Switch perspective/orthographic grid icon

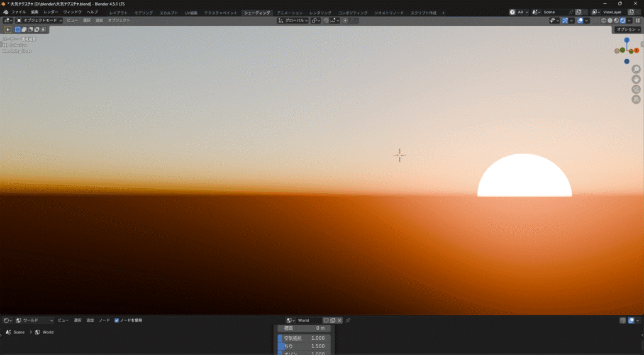(x=636, y=99)
